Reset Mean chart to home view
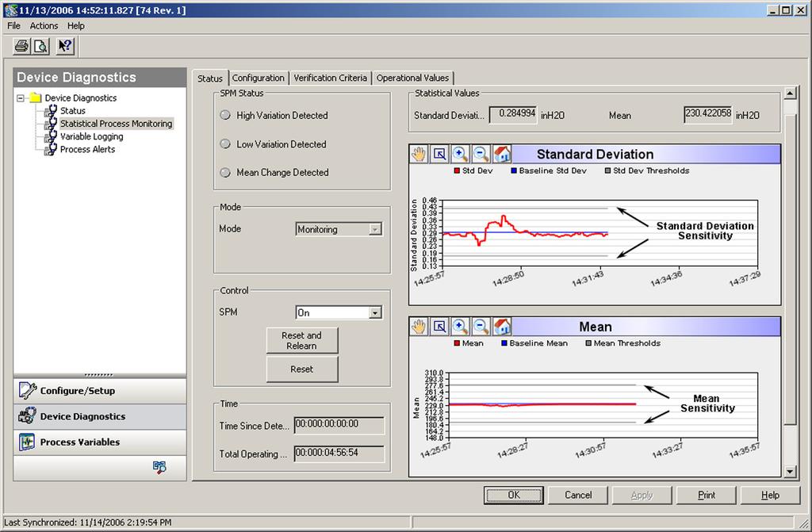The width and height of the screenshot is (812, 532). point(502,327)
